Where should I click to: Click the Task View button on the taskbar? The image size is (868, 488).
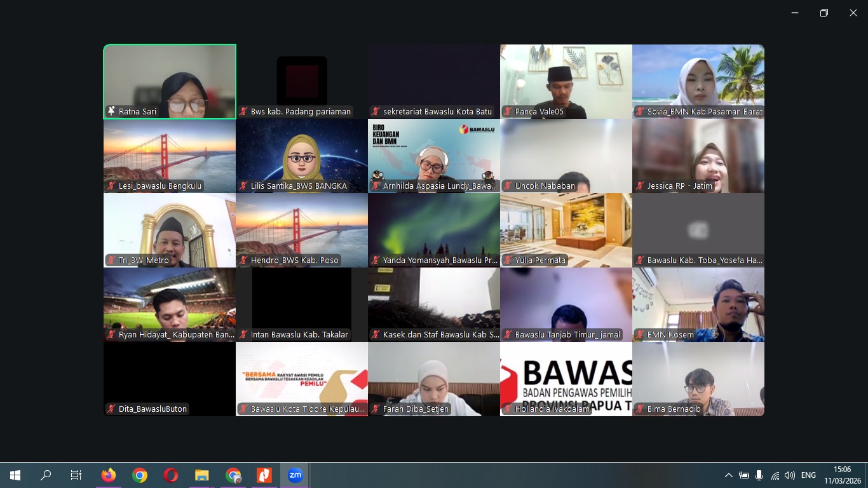pyautogui.click(x=76, y=475)
